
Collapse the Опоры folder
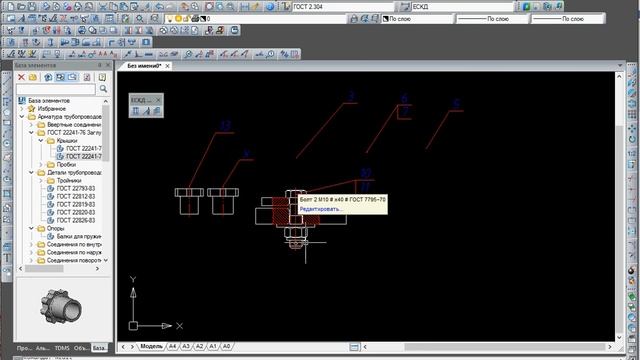point(31,228)
